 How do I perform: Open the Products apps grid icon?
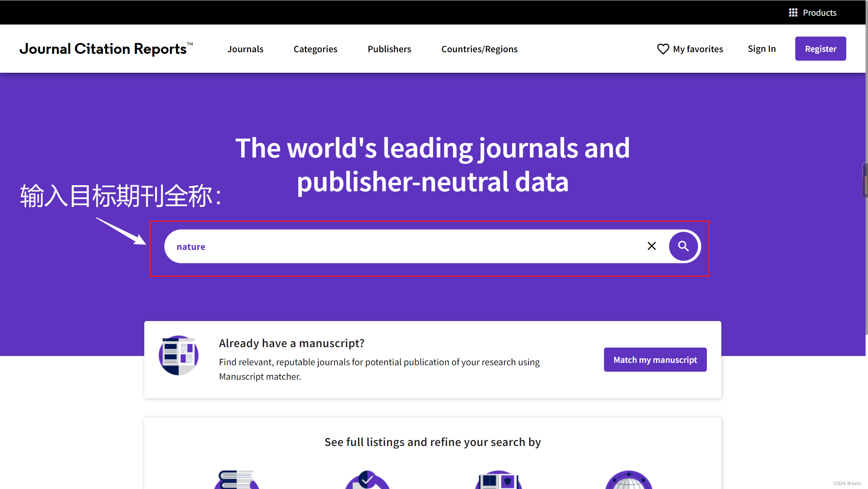(793, 12)
